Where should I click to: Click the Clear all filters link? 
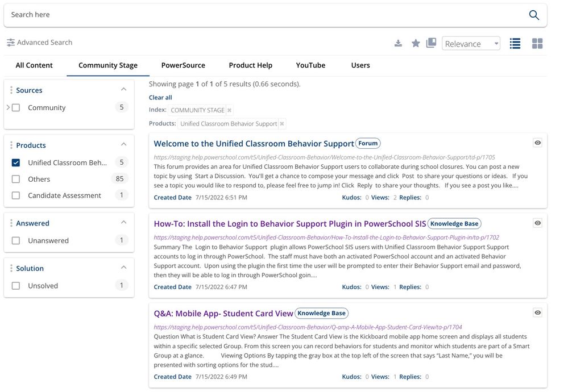tap(160, 98)
